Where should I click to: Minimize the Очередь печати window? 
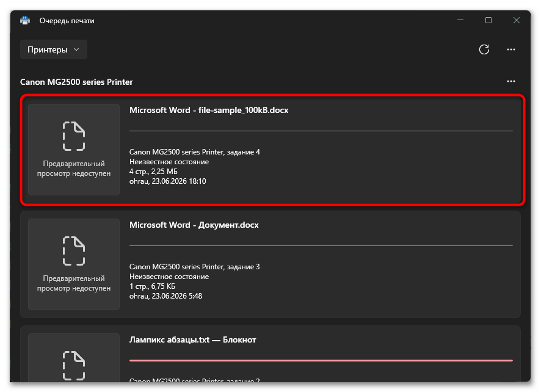(460, 20)
